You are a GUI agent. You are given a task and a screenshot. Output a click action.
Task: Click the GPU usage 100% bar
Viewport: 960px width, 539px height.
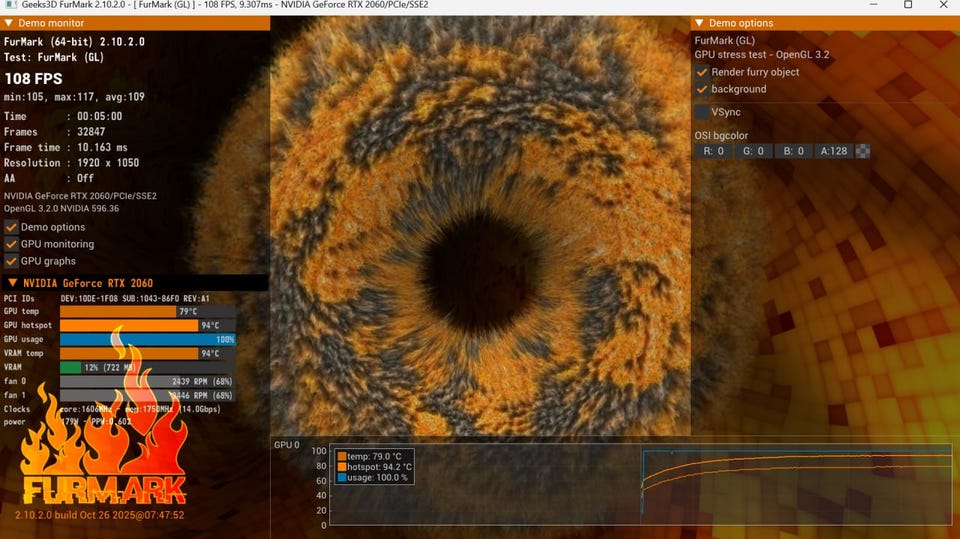point(148,339)
